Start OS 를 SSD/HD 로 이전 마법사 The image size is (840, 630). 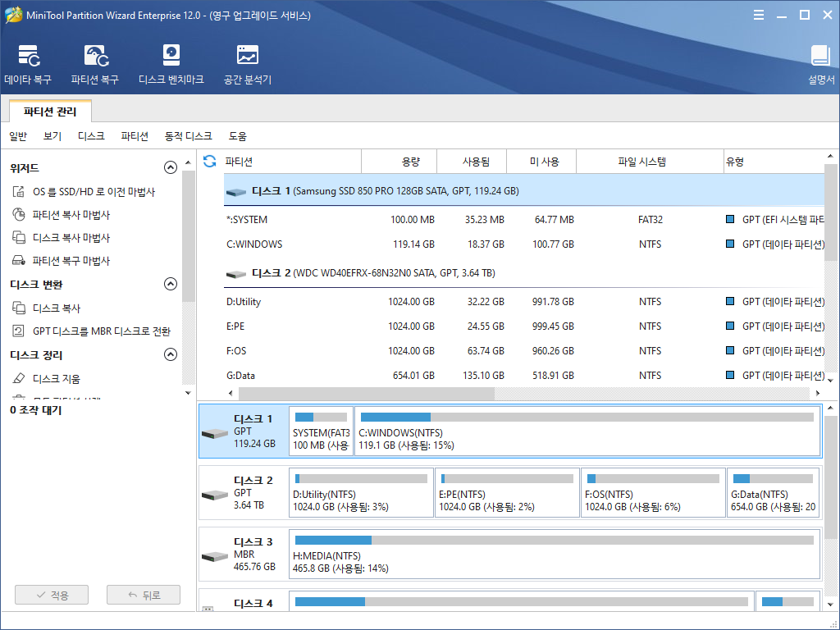(84, 191)
